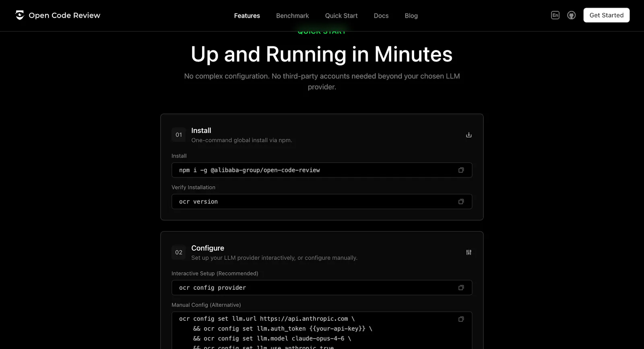Click the Configure step heading
This screenshot has height=349, width=644.
click(x=208, y=248)
